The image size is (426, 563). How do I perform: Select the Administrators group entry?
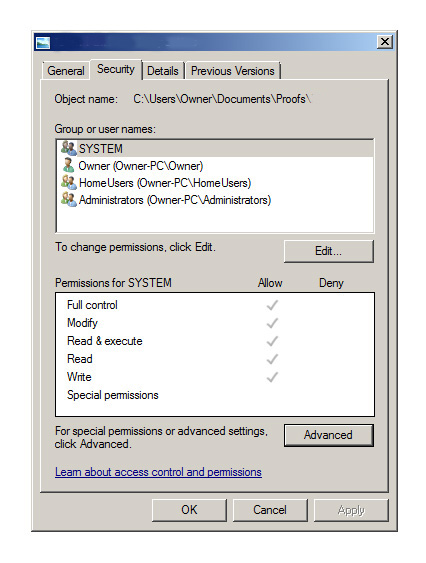coord(175,200)
